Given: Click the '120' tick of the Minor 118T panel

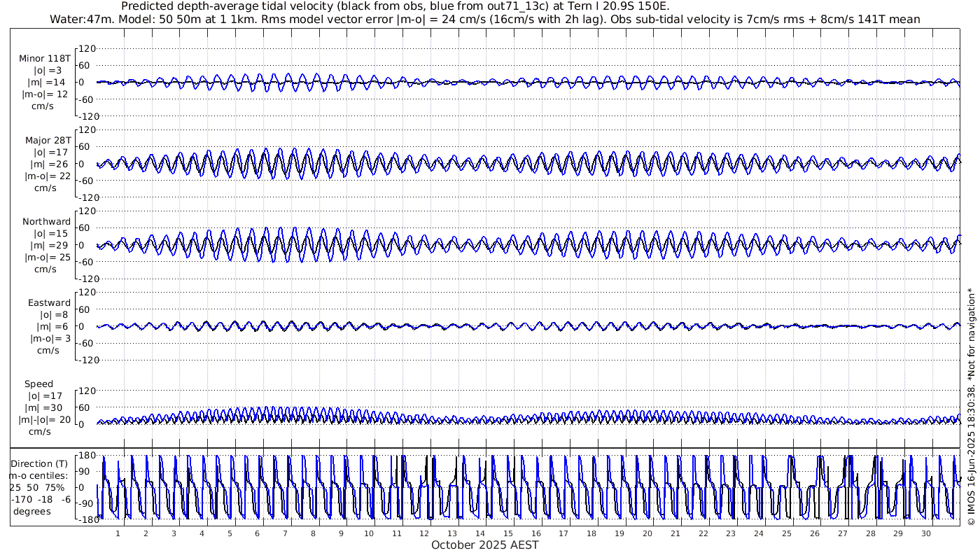Looking at the screenshot, I should pyautogui.click(x=87, y=48).
